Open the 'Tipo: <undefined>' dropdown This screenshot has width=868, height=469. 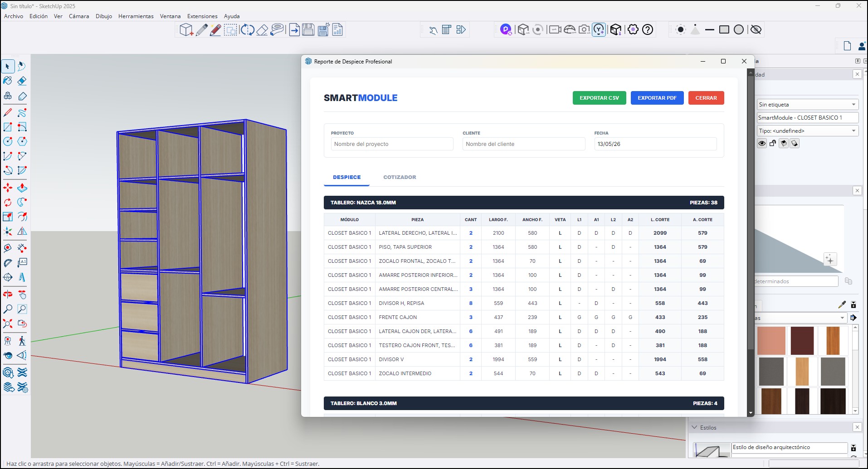(x=808, y=131)
